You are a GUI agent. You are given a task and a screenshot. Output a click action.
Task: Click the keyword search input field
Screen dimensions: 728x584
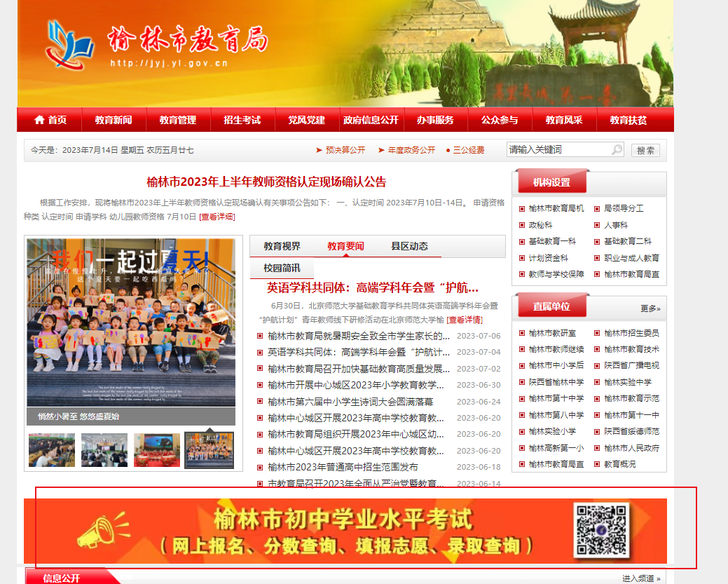[558, 150]
